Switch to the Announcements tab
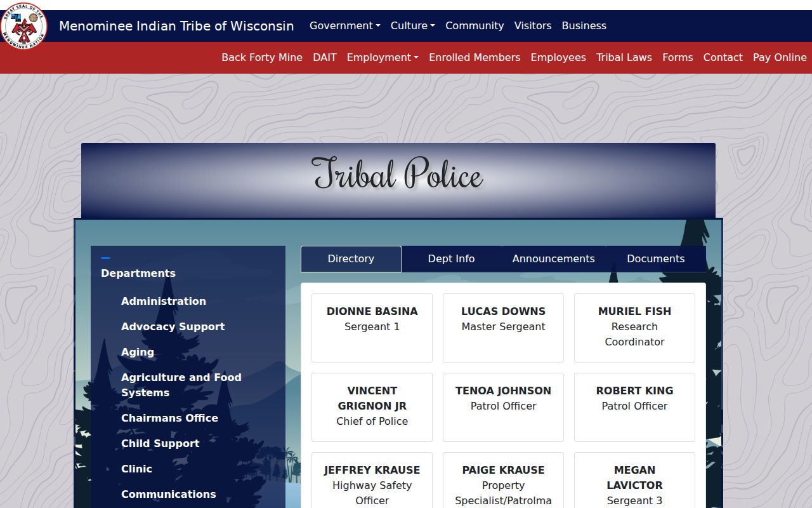This screenshot has height=508, width=812. click(553, 258)
